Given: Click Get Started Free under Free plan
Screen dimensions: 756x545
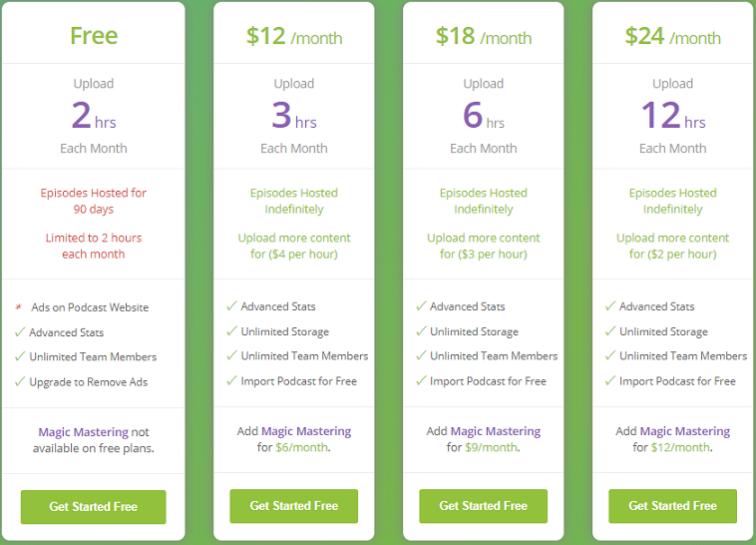Looking at the screenshot, I should [x=93, y=507].
